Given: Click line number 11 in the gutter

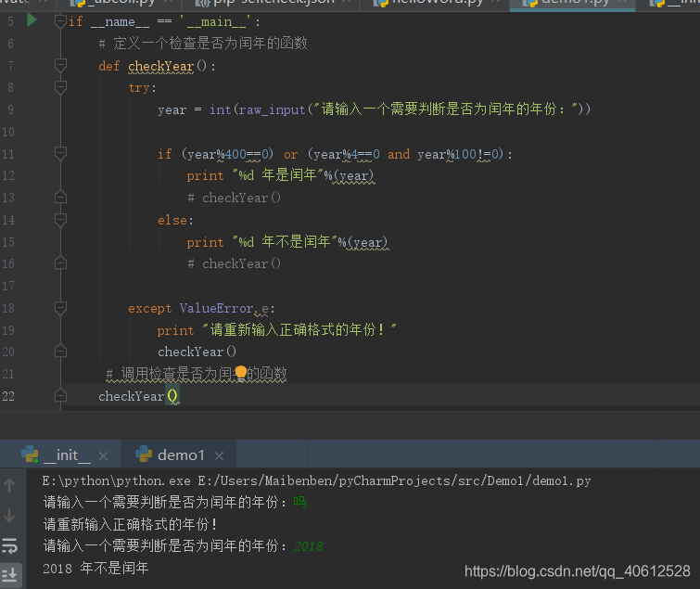Looking at the screenshot, I should [x=8, y=155].
